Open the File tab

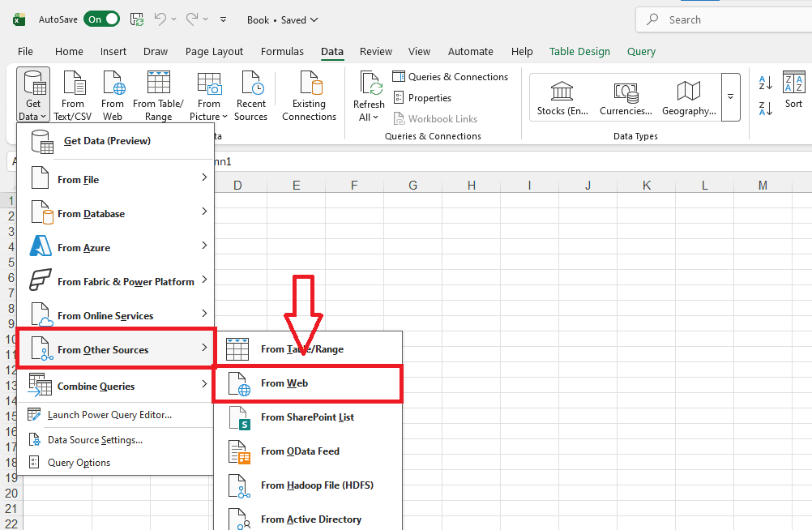click(x=25, y=51)
